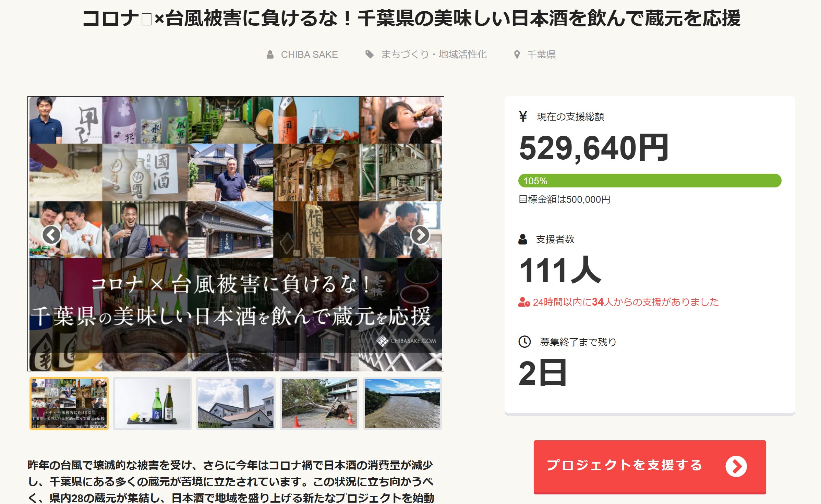
Task: Open the まちづくり・地域活性化 category link
Action: (x=434, y=54)
